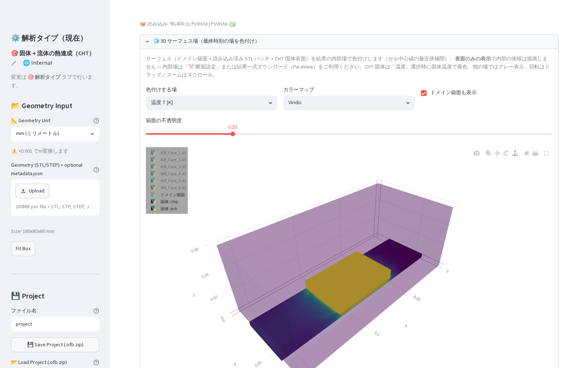Click Load Project (.ofb.zip) label
This screenshot has width=588, height=368.
[x=39, y=362]
